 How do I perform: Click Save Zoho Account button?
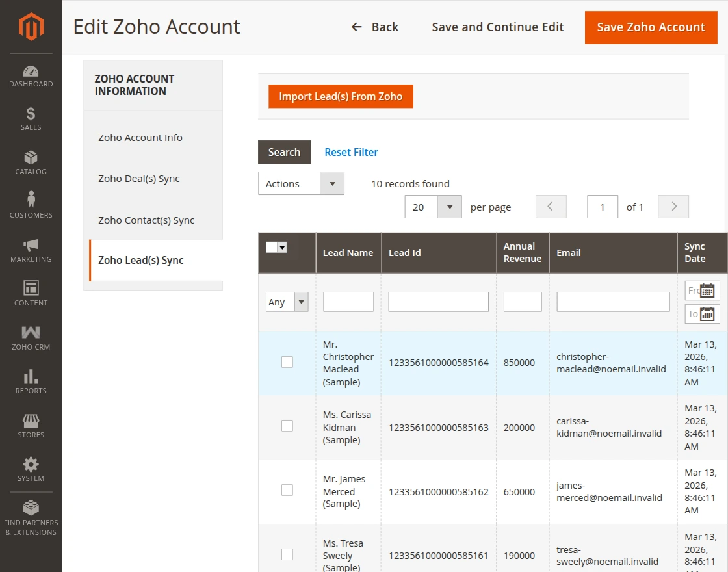click(x=651, y=27)
